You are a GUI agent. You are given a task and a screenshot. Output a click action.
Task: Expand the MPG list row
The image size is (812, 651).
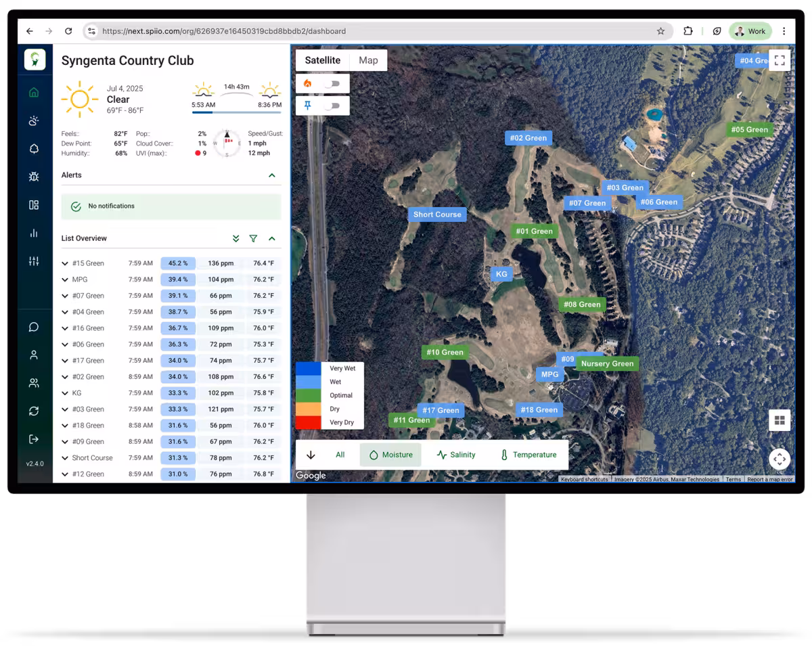point(65,279)
